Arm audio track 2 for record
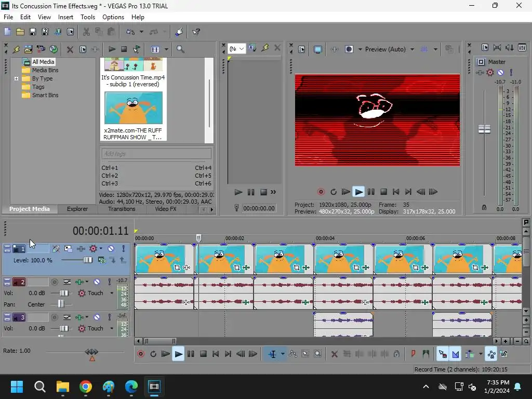Screen dimensions: 532x399 coord(54,282)
